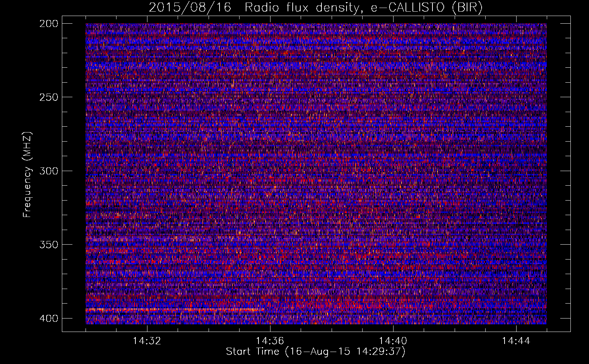Click the 14:36 time tick label
Image resolution: width=589 pixels, height=364 pixels.
tap(270, 341)
